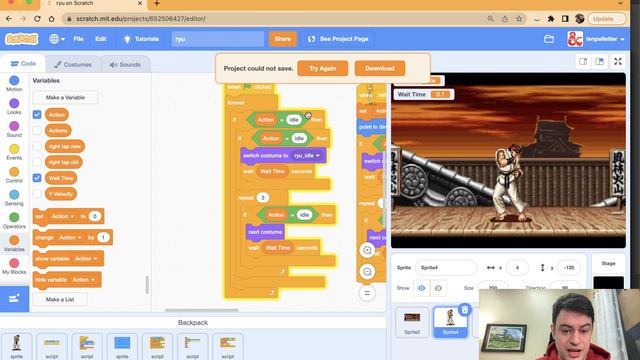Click the Download button
The image size is (640, 360).
tap(380, 68)
